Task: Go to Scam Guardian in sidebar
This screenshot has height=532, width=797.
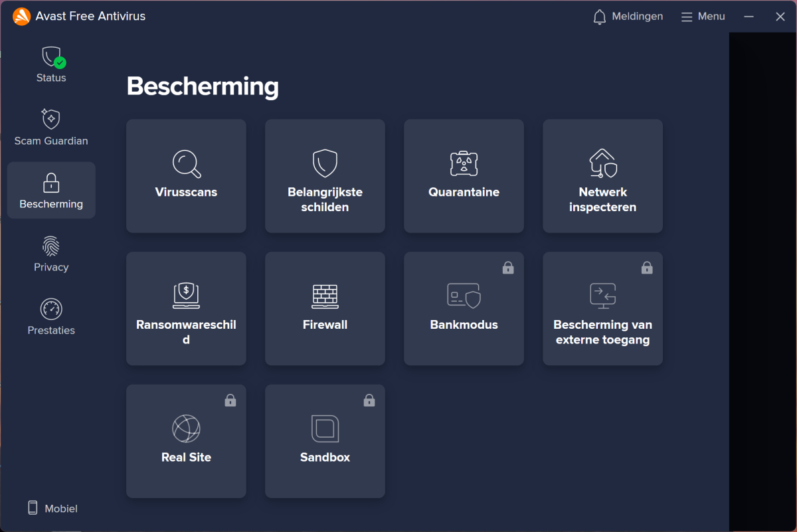Action: (x=51, y=128)
